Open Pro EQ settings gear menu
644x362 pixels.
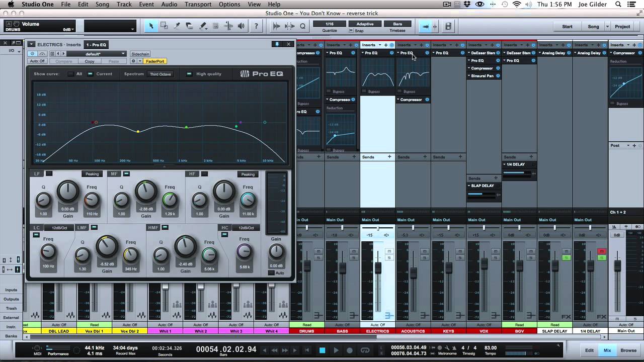pyautogui.click(x=133, y=61)
